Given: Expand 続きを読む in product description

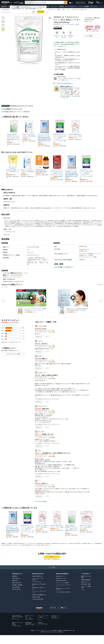Looking at the screenshot, I should click(7, 235).
